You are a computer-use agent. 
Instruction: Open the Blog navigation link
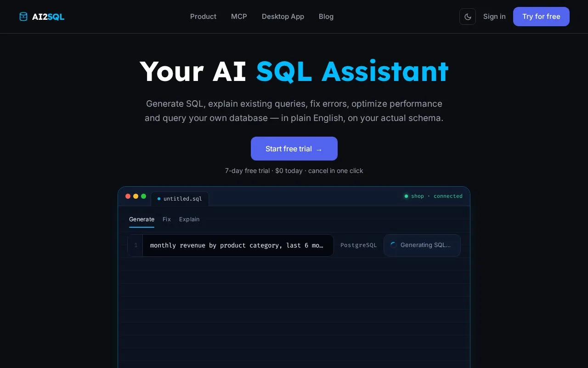click(326, 17)
